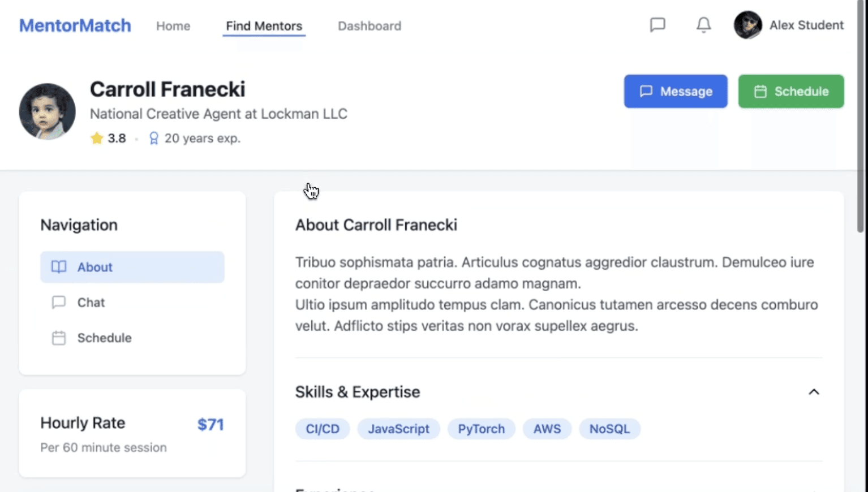Click the experience ribbon badge icon

point(153,138)
